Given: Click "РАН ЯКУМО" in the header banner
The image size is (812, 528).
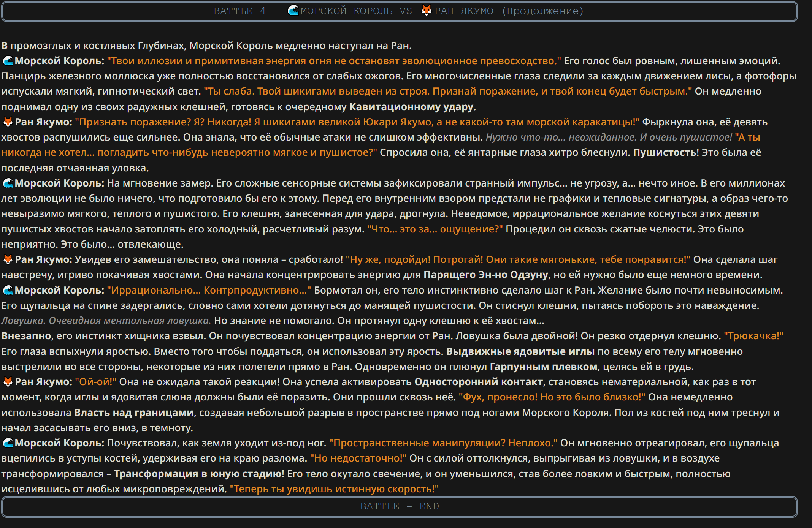Looking at the screenshot, I should pyautogui.click(x=464, y=11).
